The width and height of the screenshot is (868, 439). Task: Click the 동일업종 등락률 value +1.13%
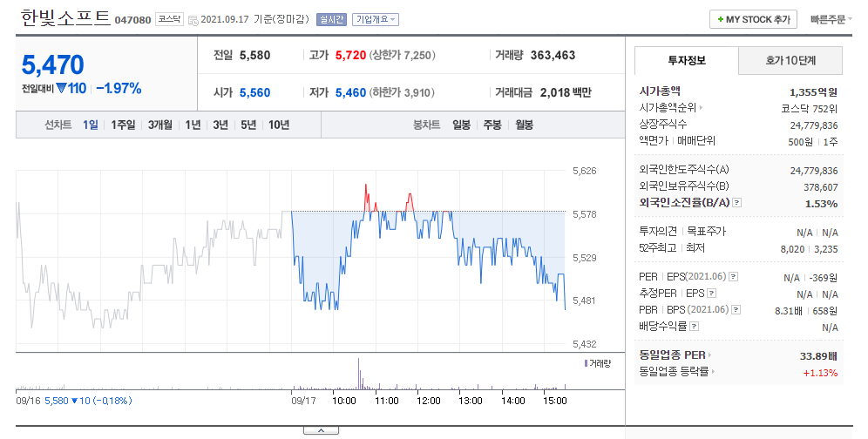(x=820, y=373)
